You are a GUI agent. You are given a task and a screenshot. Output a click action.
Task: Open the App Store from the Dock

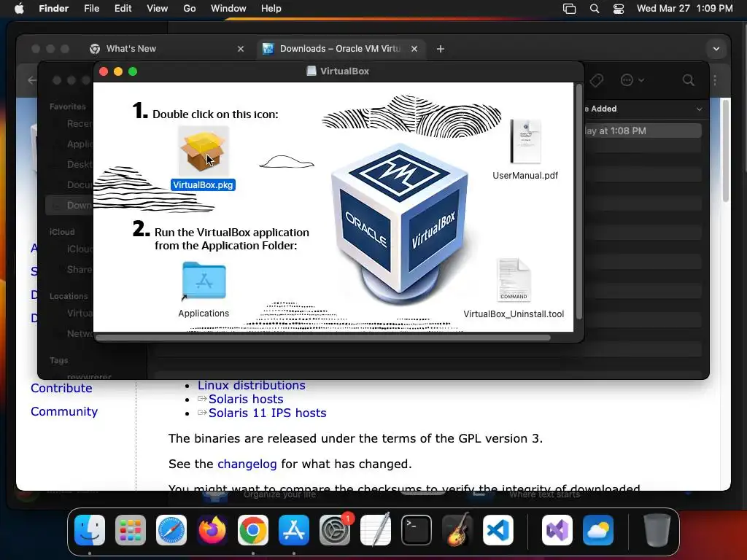[x=294, y=530]
